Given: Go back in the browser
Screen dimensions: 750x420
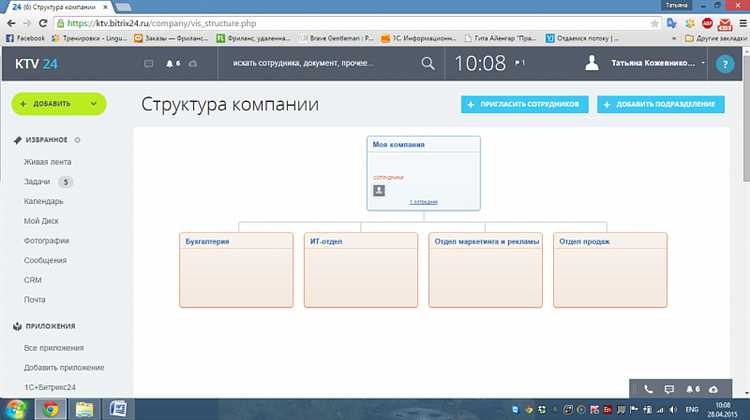Looking at the screenshot, I should [x=11, y=23].
